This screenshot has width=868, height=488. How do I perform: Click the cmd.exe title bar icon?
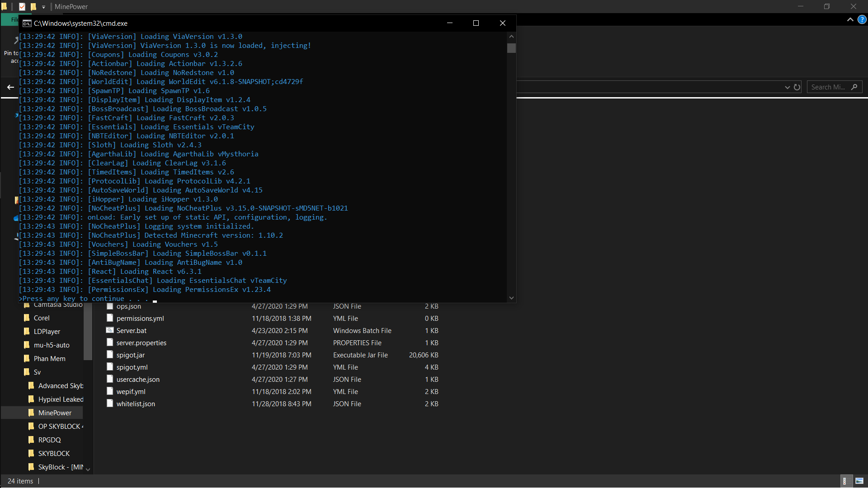point(27,23)
